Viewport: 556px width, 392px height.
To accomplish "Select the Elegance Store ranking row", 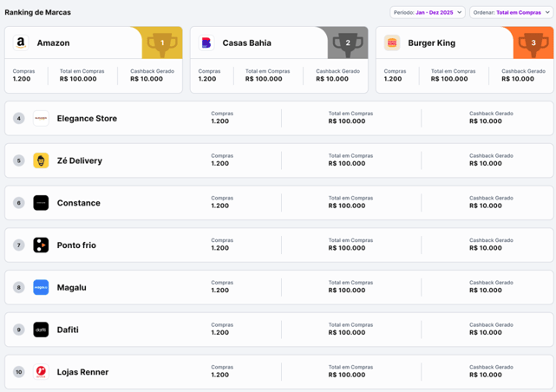I will [x=278, y=118].
